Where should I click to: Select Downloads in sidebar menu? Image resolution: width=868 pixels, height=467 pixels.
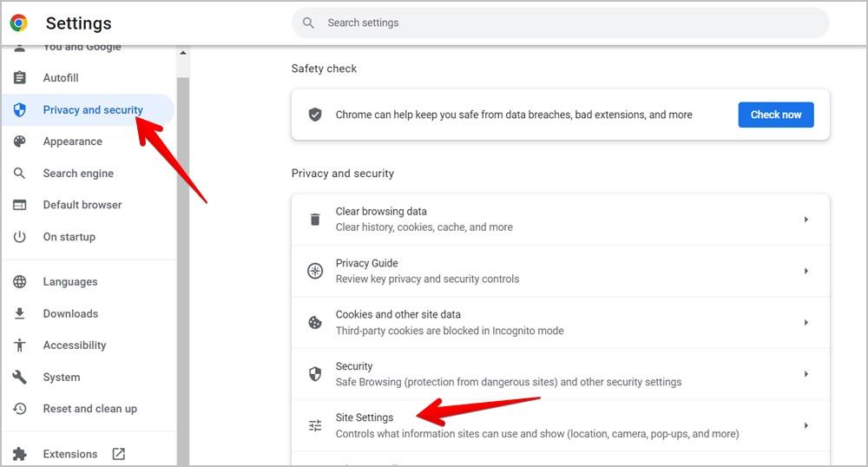pos(70,313)
